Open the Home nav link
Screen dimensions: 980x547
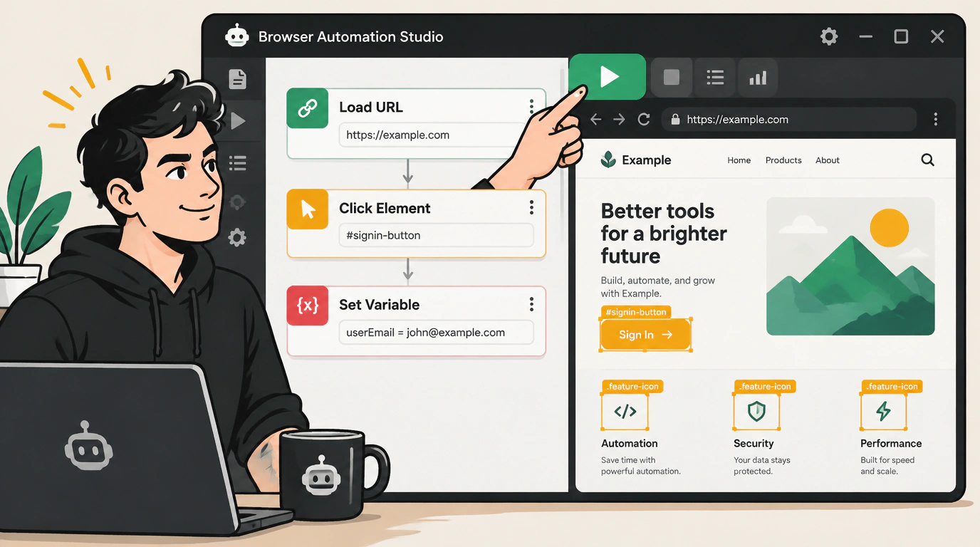739,160
